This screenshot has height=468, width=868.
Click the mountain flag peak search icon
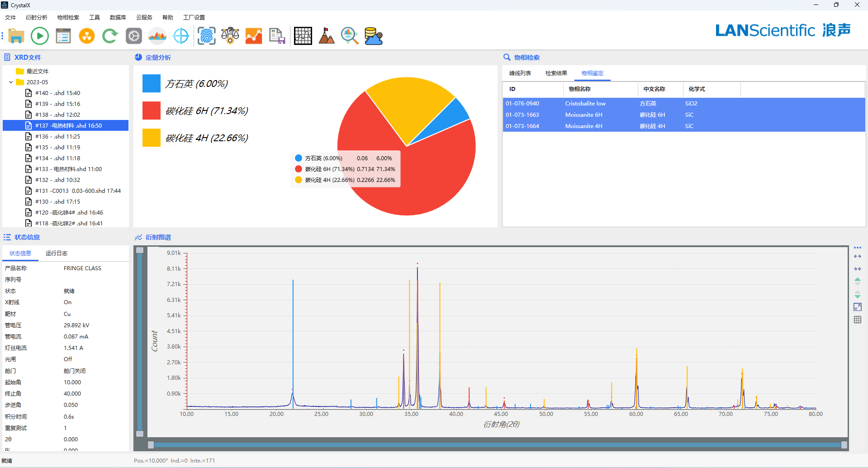pyautogui.click(x=326, y=36)
